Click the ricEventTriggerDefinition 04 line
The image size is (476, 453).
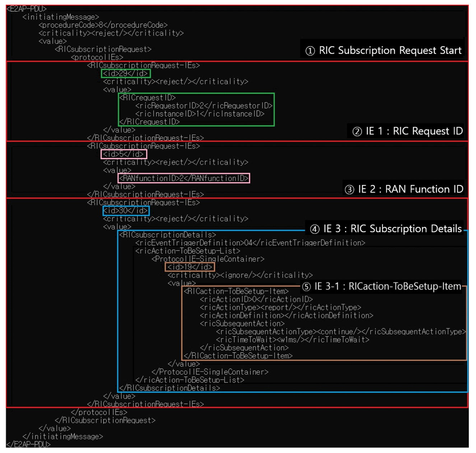[250, 243]
